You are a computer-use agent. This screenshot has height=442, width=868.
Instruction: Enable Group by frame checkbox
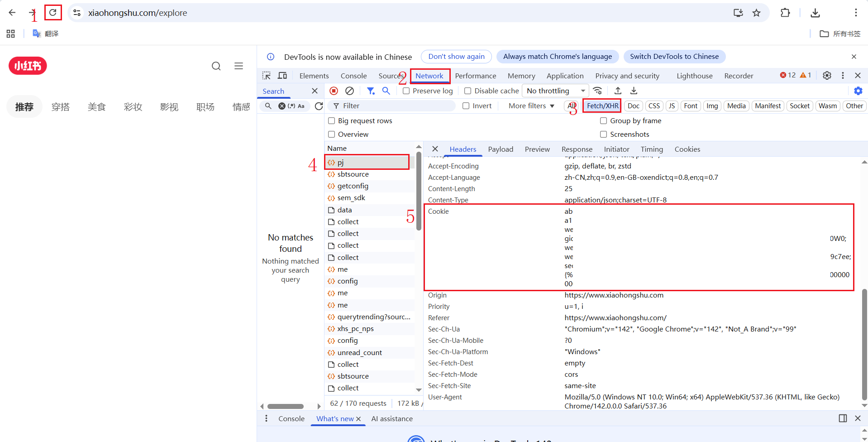(x=603, y=121)
